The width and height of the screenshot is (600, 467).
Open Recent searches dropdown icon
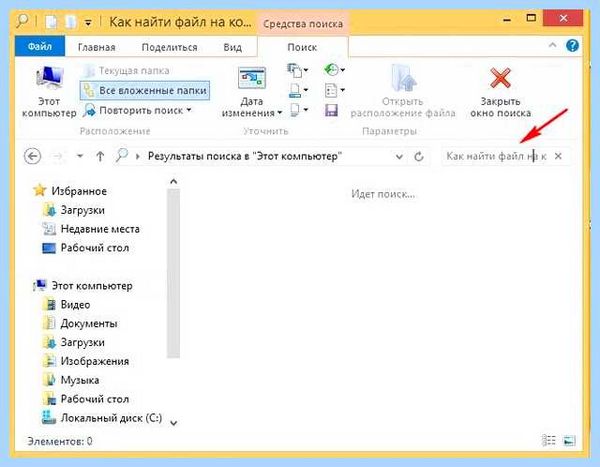pos(334,70)
